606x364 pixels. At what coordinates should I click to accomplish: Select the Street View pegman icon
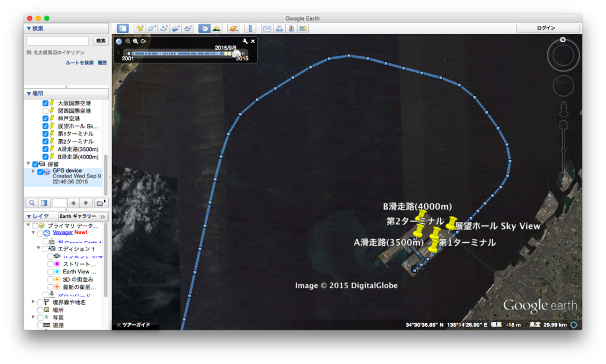coord(563,109)
